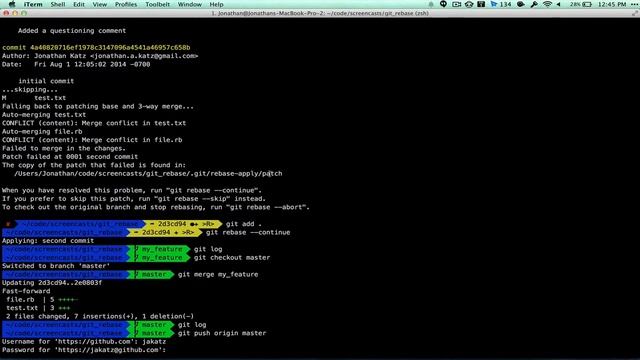Viewport: 640px width, 360px height.
Task: Click the rebase-apply/patch file path
Action: (148, 174)
